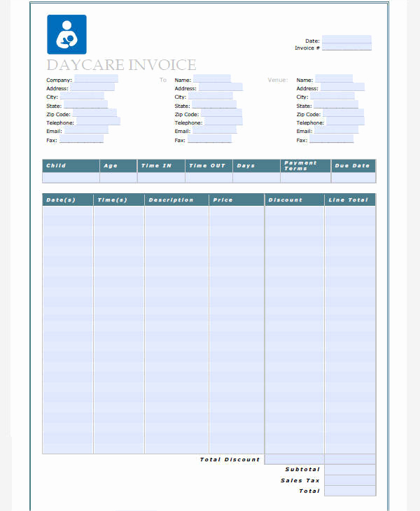The image size is (420, 511).
Task: Fill in the Company section Address field
Action: [x=92, y=87]
